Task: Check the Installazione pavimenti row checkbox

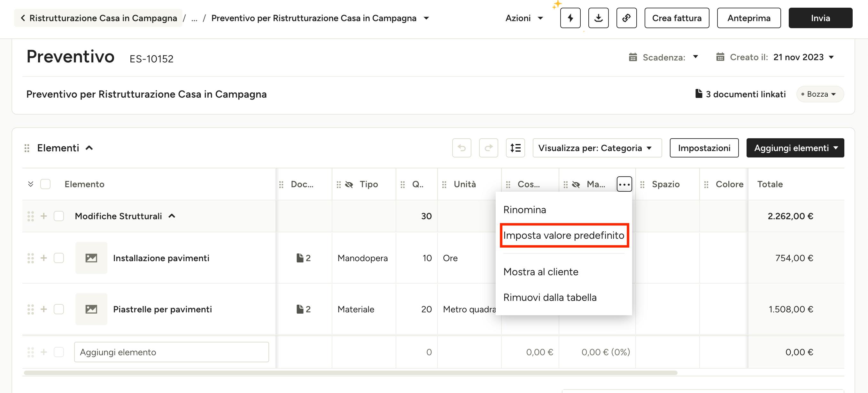Action: coord(59,258)
